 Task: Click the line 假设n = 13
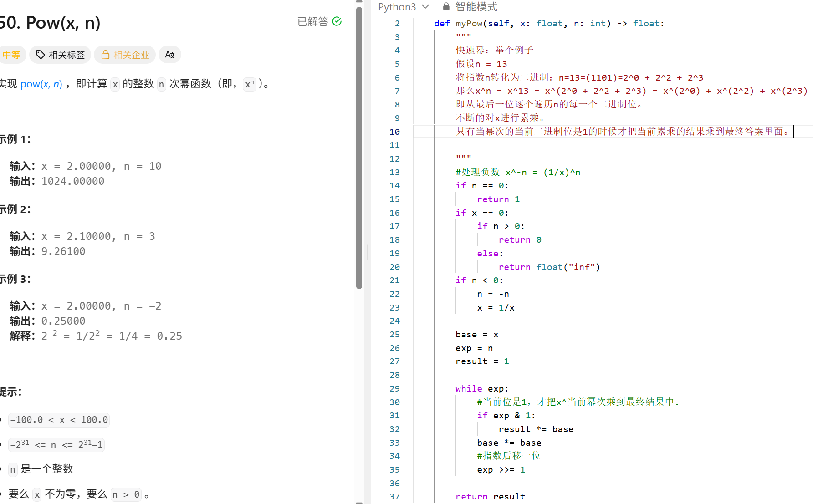click(481, 64)
